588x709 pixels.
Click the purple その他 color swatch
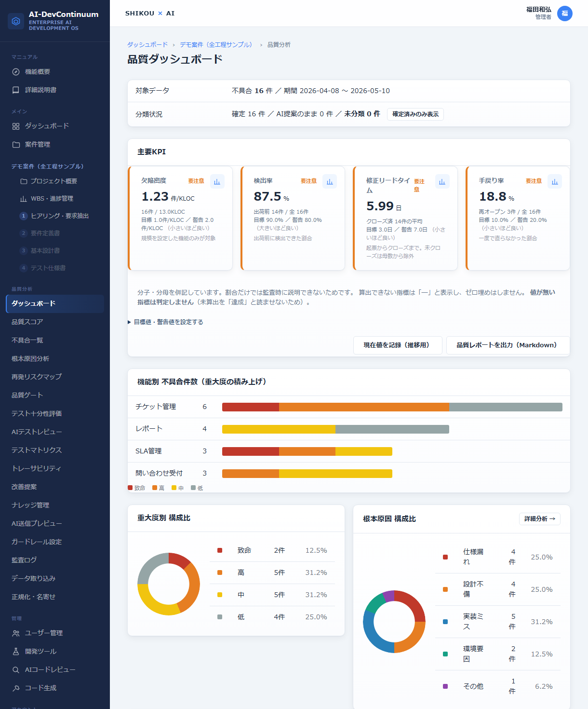pos(445,686)
